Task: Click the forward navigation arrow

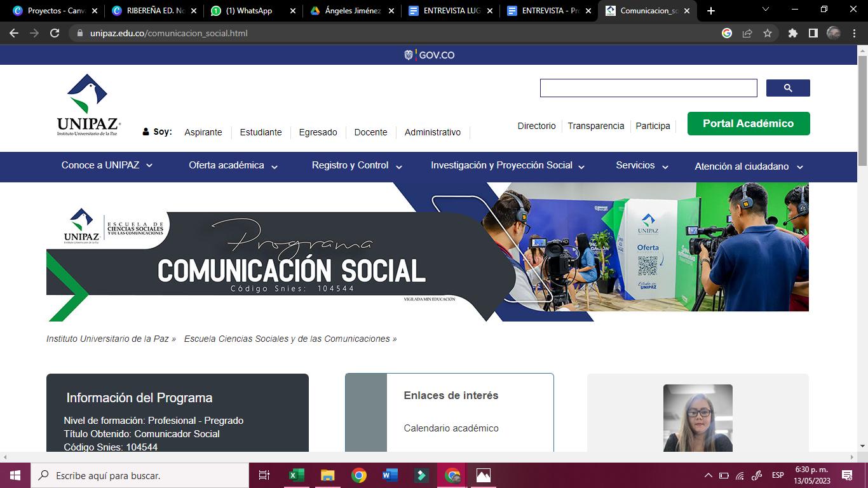Action: click(34, 33)
